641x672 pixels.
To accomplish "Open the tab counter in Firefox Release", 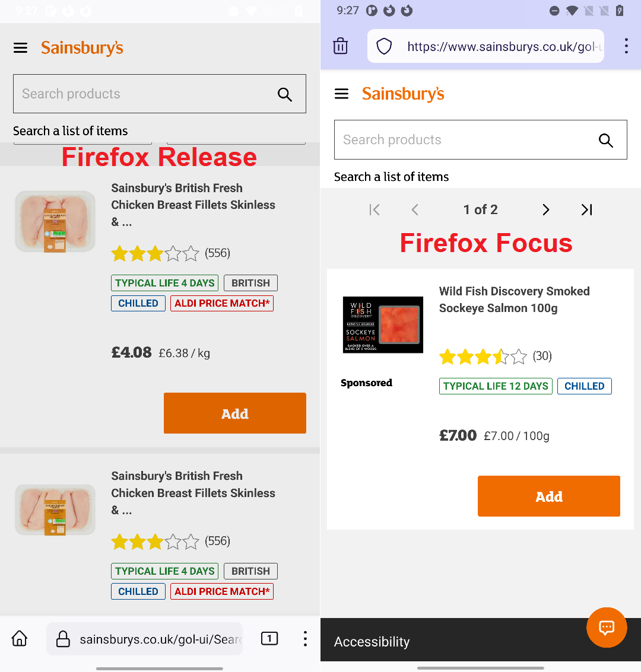I will coord(269,639).
